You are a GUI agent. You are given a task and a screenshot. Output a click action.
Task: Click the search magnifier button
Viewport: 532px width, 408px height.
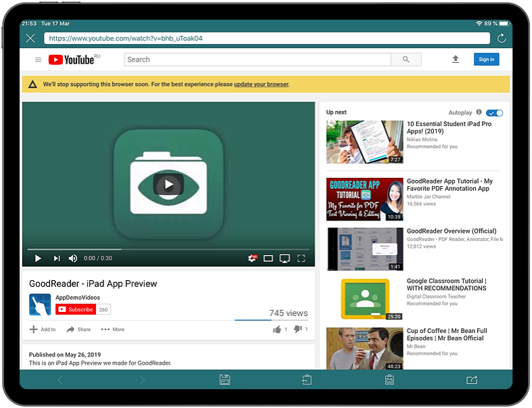tap(406, 60)
